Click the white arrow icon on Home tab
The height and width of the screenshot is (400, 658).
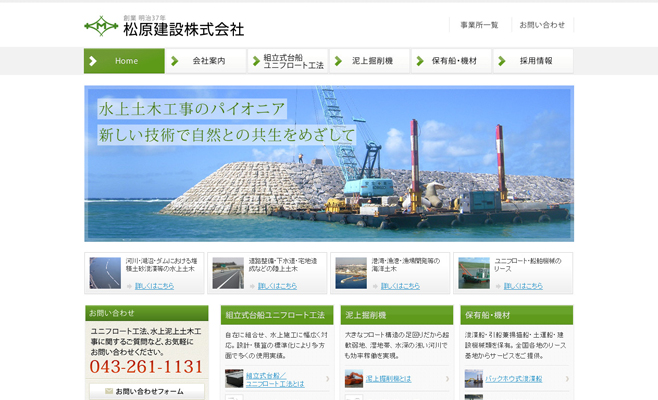[x=93, y=61]
